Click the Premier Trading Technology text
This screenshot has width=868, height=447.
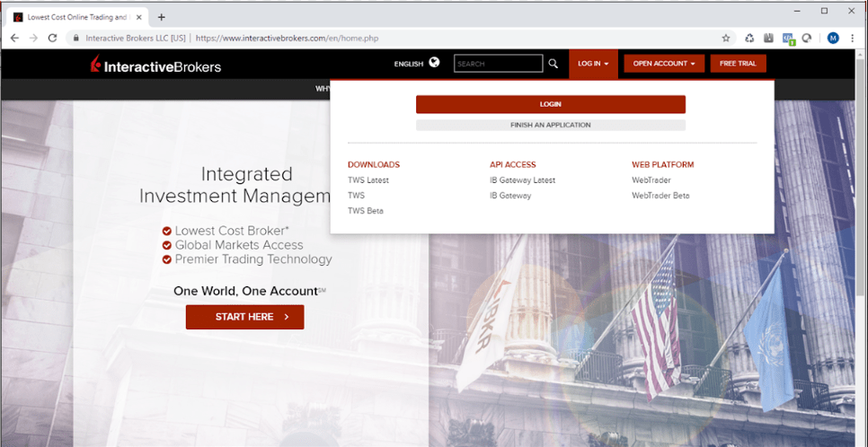253,259
